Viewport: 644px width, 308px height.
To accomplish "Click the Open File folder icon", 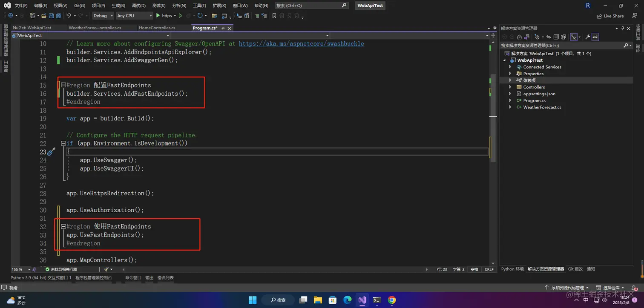I will (44, 16).
